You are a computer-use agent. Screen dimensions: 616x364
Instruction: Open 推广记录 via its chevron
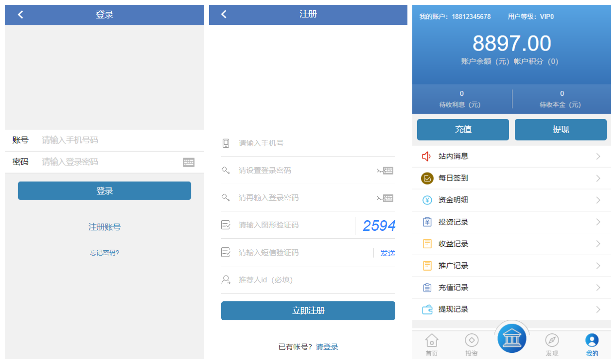click(598, 265)
